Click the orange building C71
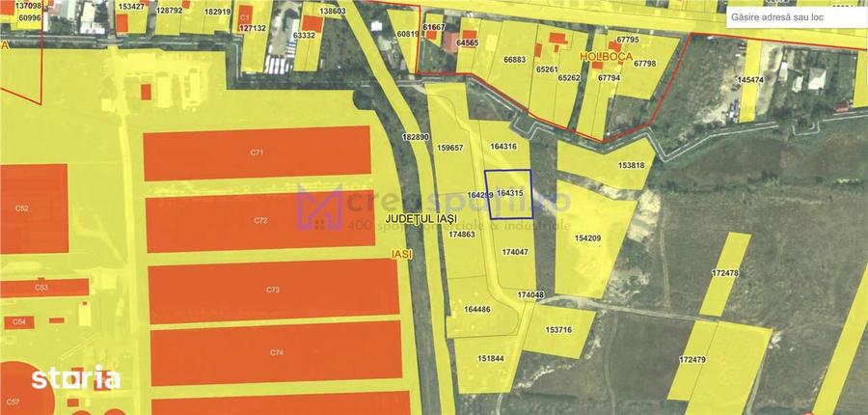The width and height of the screenshot is (868, 415). pyautogui.click(x=257, y=152)
